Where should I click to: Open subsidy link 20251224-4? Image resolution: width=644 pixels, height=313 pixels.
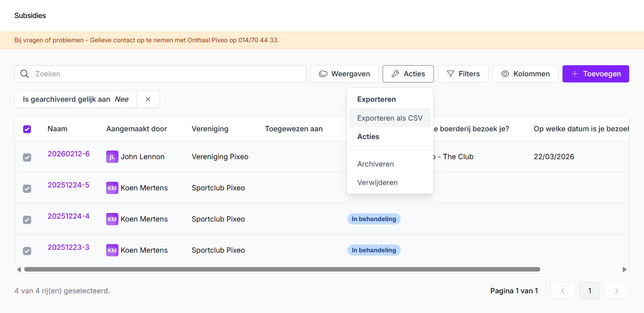pyautogui.click(x=68, y=216)
